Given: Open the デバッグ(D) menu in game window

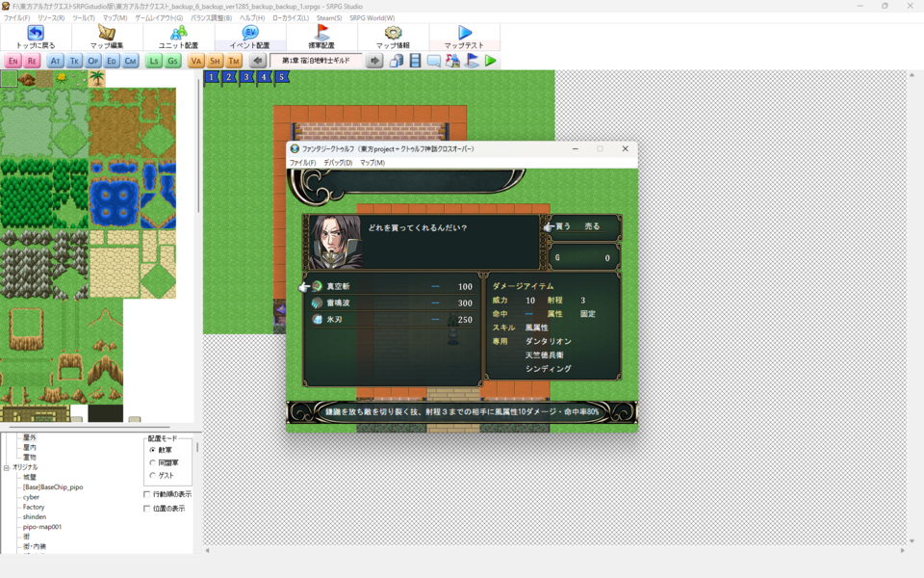Looking at the screenshot, I should [337, 163].
